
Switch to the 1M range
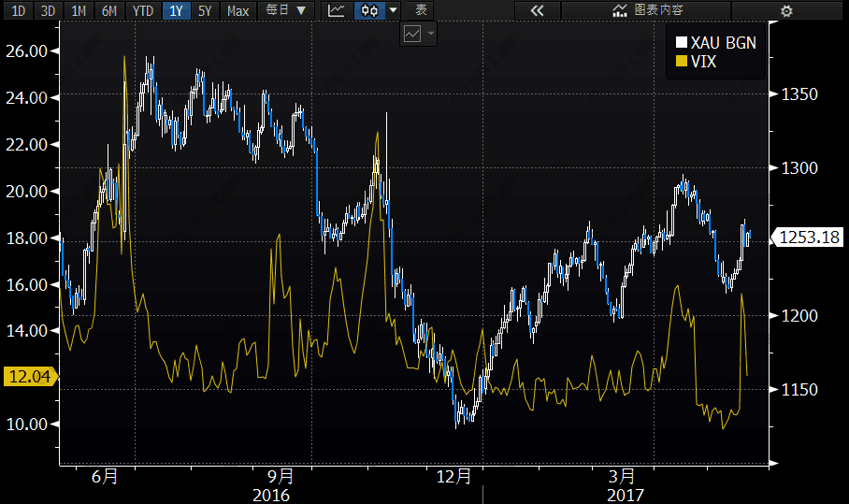(79, 10)
